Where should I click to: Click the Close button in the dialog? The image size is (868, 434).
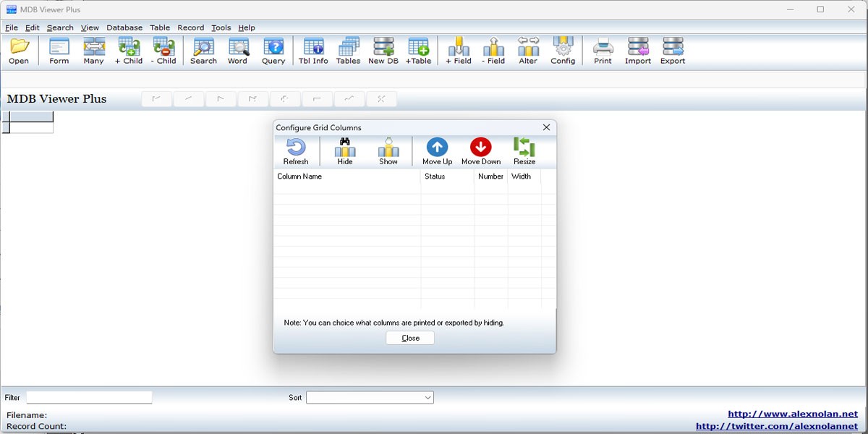410,338
